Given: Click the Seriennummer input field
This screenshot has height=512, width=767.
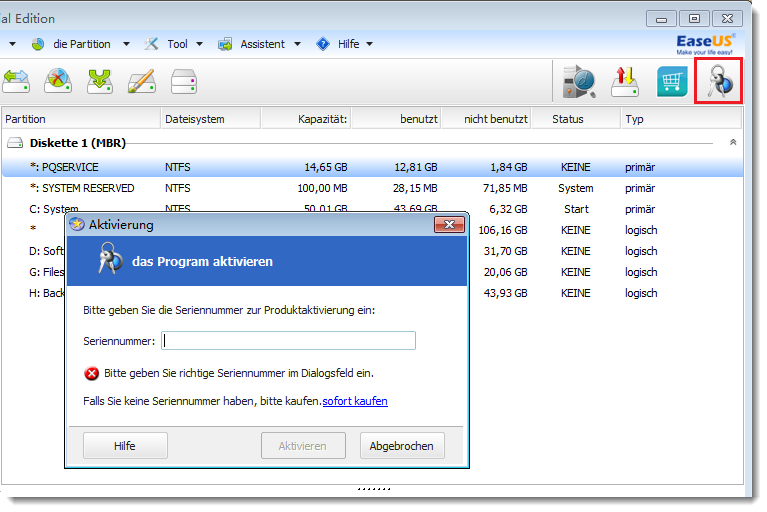Looking at the screenshot, I should coord(288,341).
